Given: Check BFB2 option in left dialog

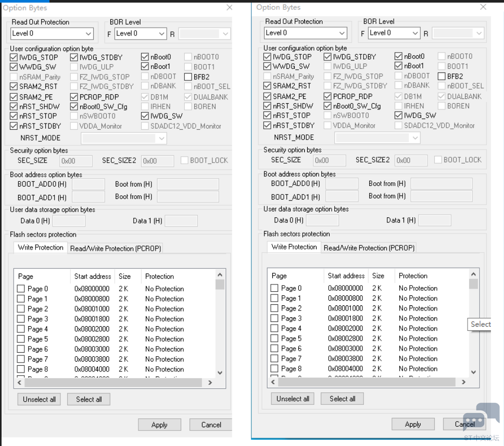Looking at the screenshot, I should (188, 77).
